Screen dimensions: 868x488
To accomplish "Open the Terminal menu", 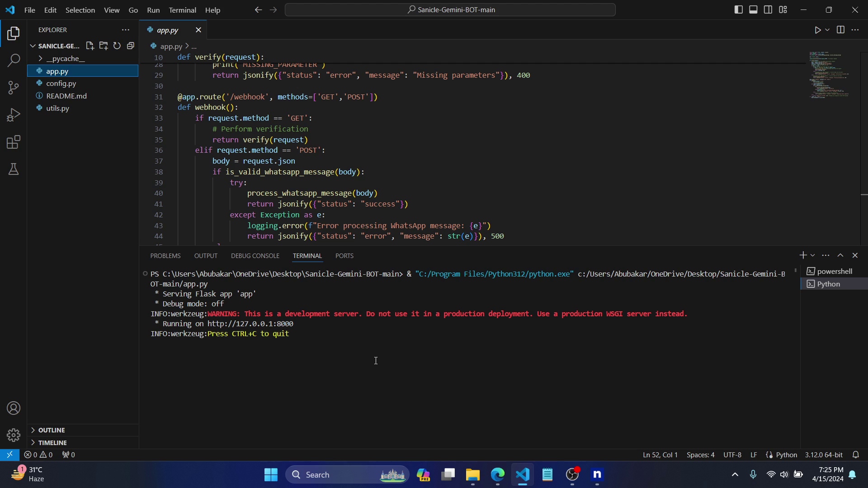I will [x=182, y=9].
